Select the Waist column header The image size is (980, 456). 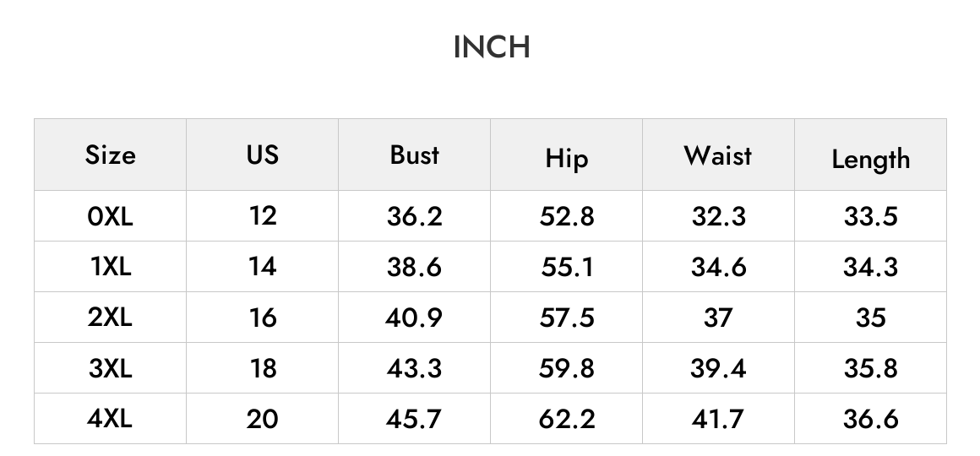point(718,155)
